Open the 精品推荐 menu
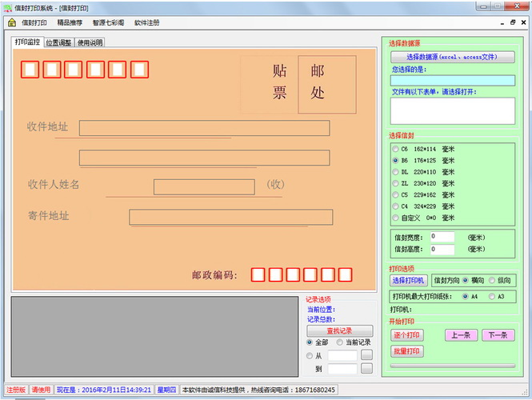The image size is (532, 400). [70, 22]
